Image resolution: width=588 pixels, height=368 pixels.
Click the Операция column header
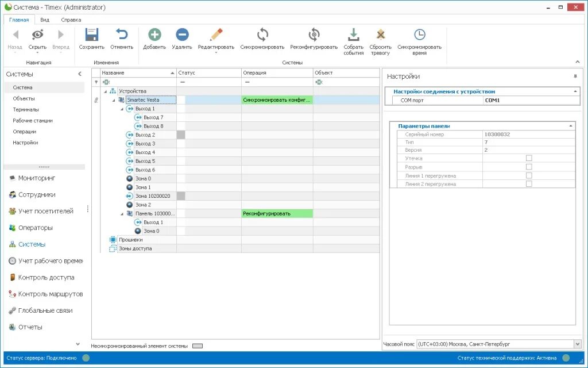tap(277, 73)
